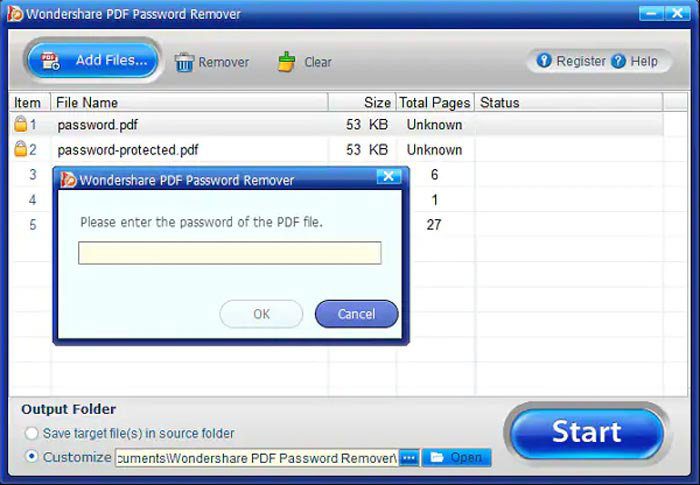700x485 pixels.
Task: Click the output folder path text field
Action: (x=257, y=458)
